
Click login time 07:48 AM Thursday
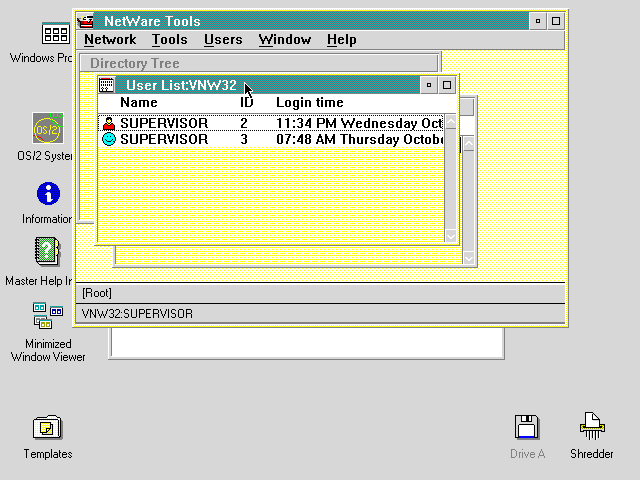(x=360, y=139)
